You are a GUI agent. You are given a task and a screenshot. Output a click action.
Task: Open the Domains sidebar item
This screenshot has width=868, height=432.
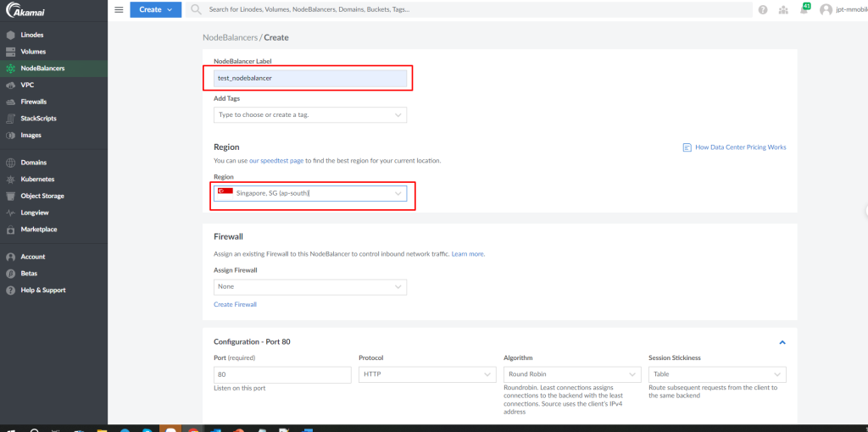coord(33,163)
